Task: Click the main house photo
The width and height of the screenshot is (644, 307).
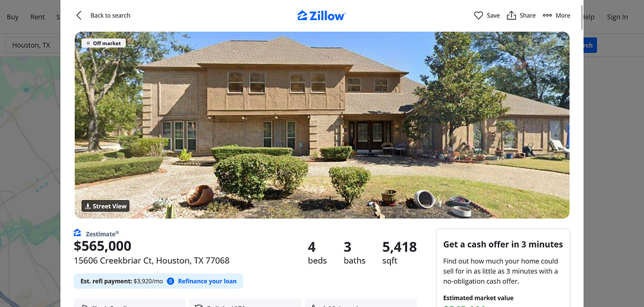Action: pyautogui.click(x=322, y=125)
